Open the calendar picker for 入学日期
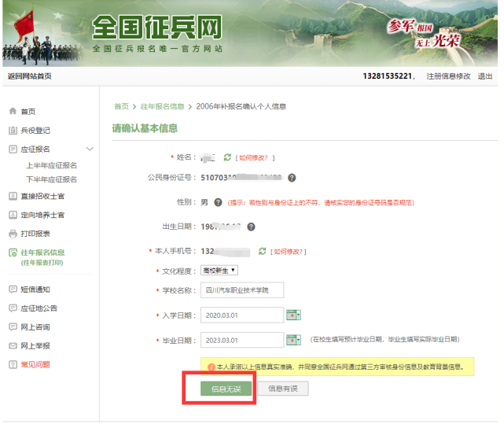The image size is (504, 424). [x=293, y=315]
